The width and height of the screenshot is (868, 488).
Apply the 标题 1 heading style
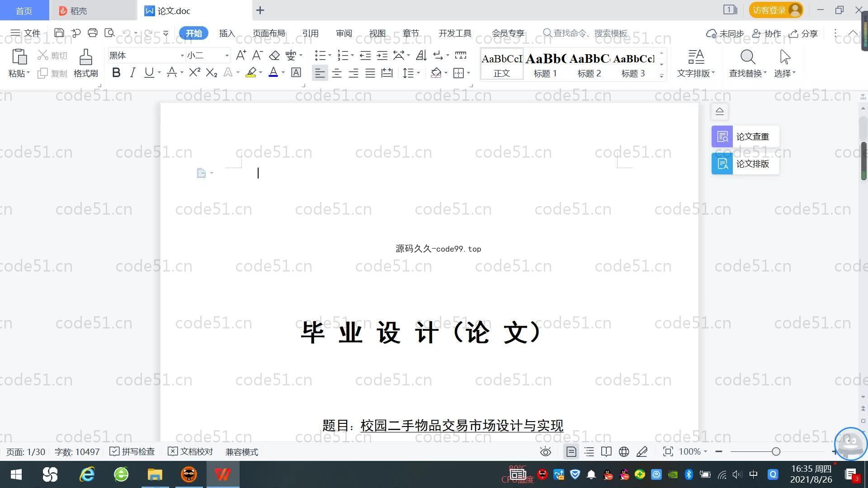(546, 64)
